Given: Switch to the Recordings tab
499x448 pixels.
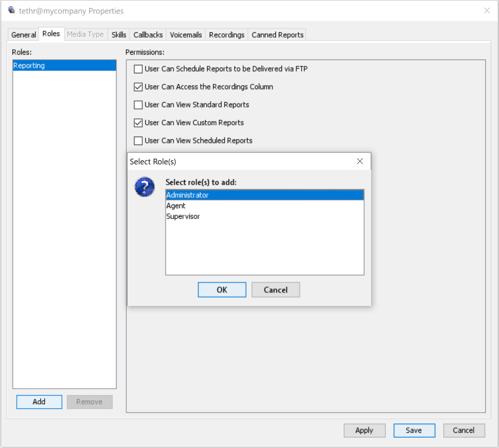Looking at the screenshot, I should pyautogui.click(x=227, y=35).
